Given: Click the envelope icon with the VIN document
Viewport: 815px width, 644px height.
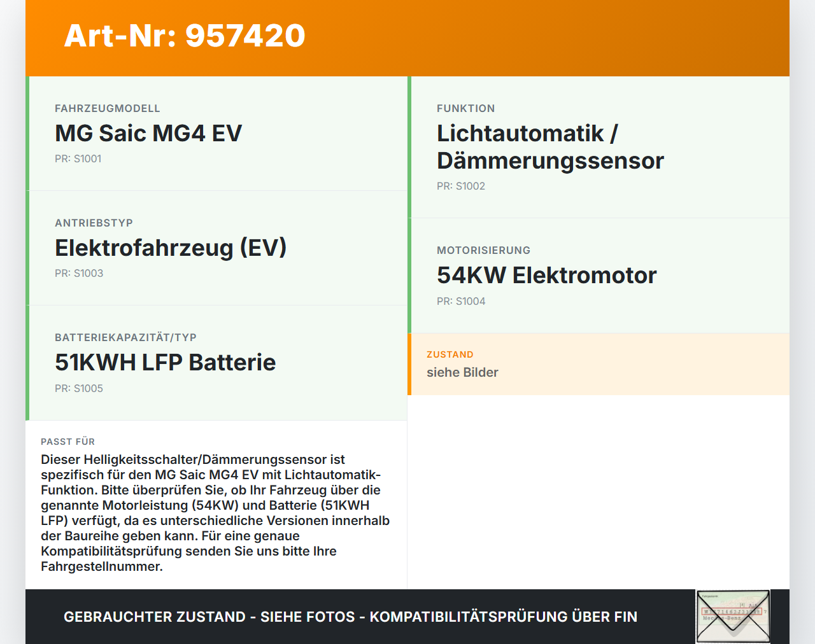Looking at the screenshot, I should pos(733,616).
